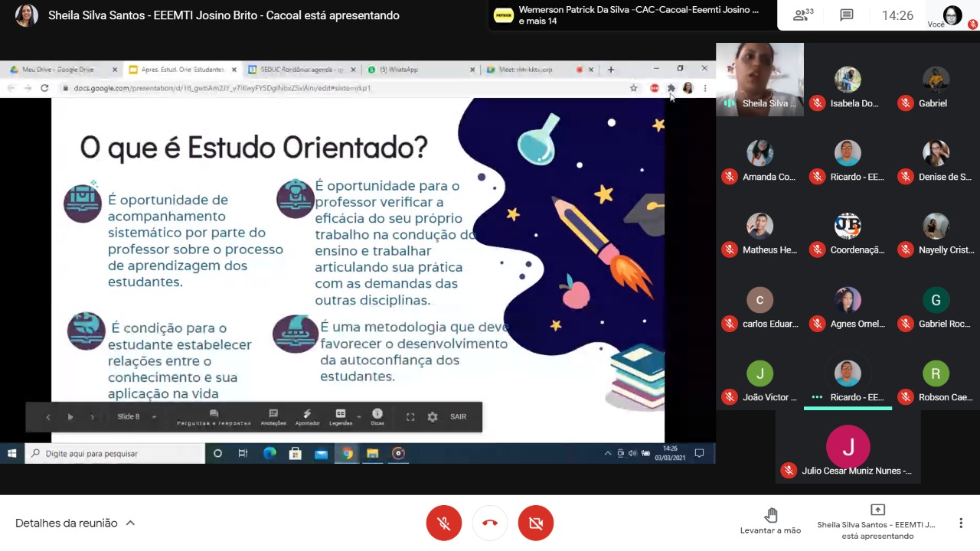Close the Meu Drive Chrome tab
This screenshot has width=980, height=551.
coord(115,70)
